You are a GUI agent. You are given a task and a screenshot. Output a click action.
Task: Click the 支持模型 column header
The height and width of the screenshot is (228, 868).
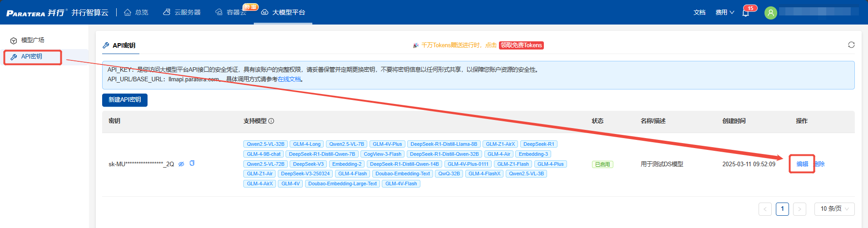tap(255, 121)
